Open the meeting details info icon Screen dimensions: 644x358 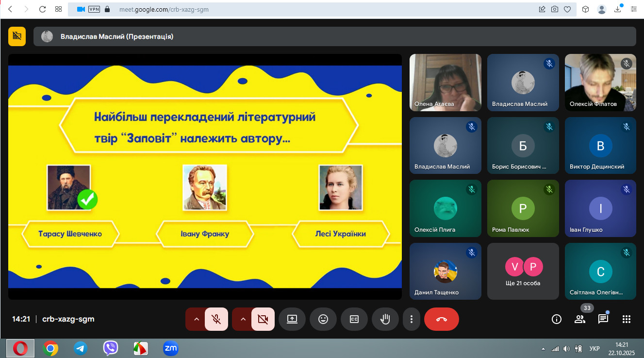click(557, 319)
